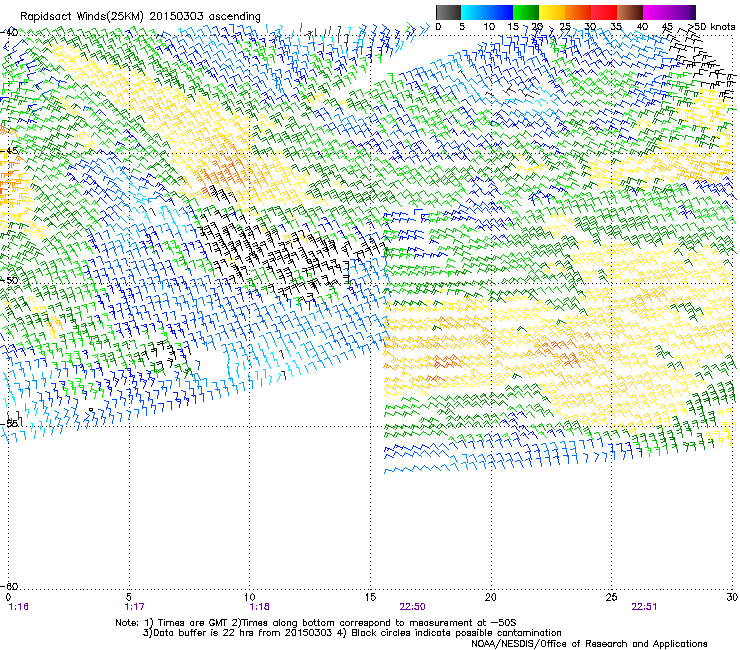This screenshot has width=740, height=650.
Task: Click the '>50 knots' legend label
Action: [x=711, y=26]
